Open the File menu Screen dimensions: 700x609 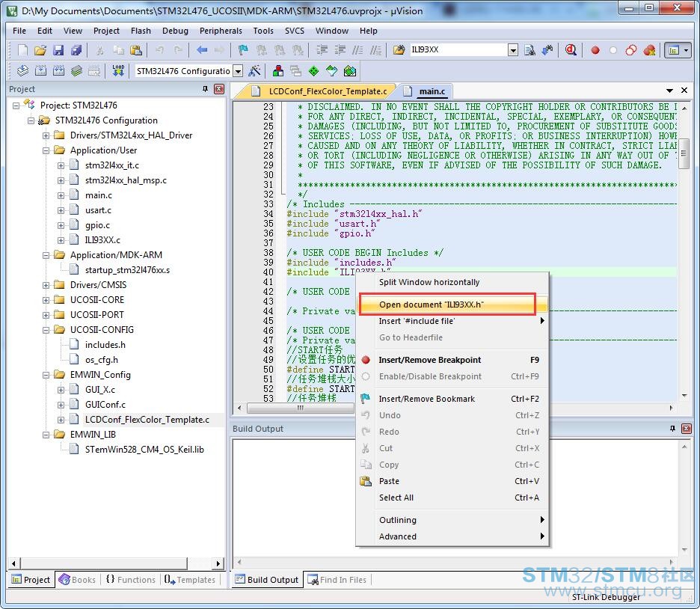pos(19,31)
